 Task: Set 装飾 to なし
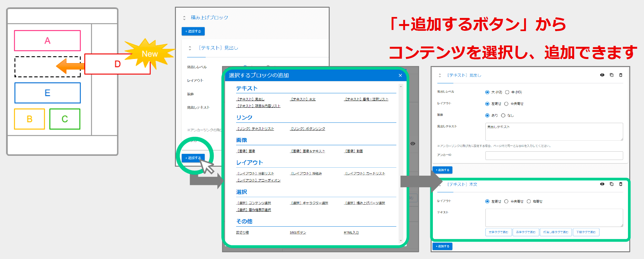503,115
